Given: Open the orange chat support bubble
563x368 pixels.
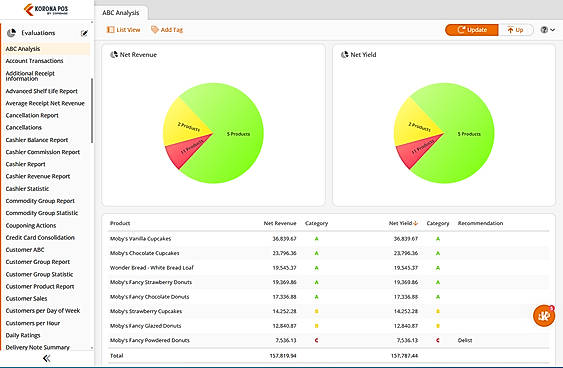Looking at the screenshot, I should click(x=544, y=316).
